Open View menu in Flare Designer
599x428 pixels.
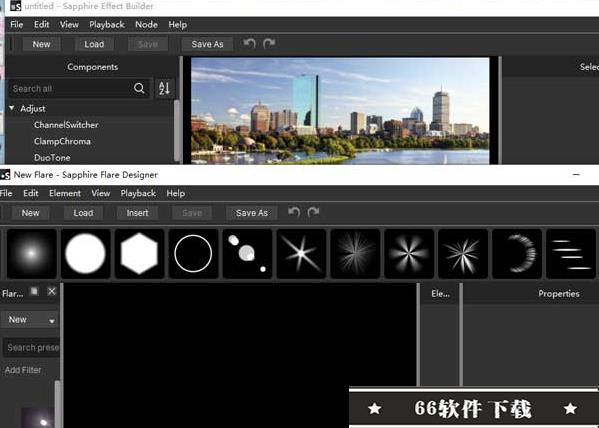coord(100,193)
